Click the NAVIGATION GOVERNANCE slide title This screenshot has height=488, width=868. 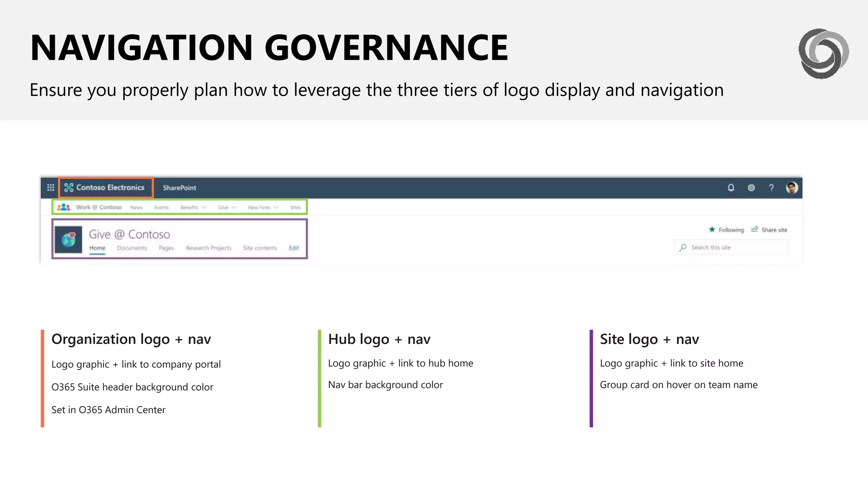pyautogui.click(x=269, y=47)
